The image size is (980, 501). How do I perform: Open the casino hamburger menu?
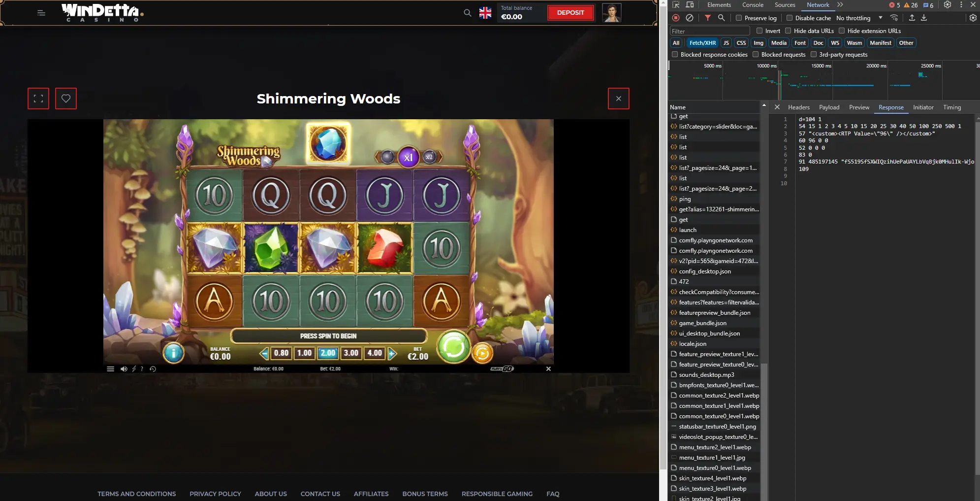point(41,13)
